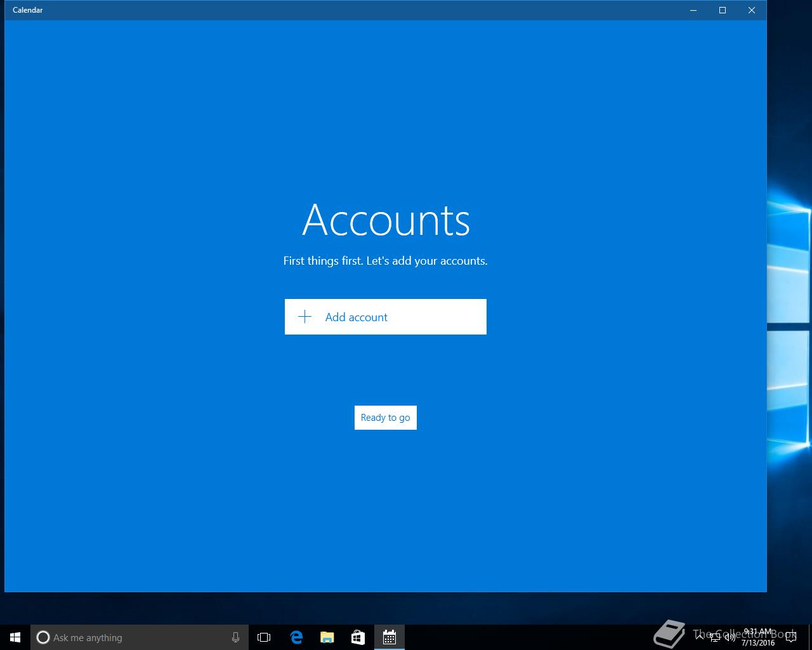Show the clock and date flyout

click(x=758, y=637)
